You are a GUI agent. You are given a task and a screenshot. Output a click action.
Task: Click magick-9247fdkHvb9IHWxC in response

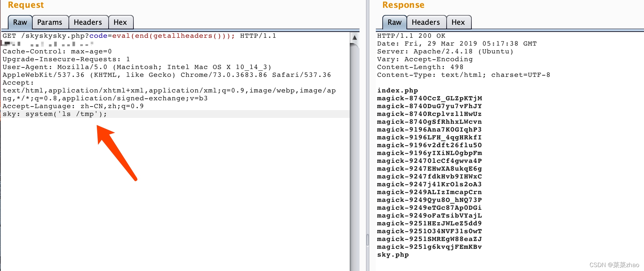click(x=430, y=177)
